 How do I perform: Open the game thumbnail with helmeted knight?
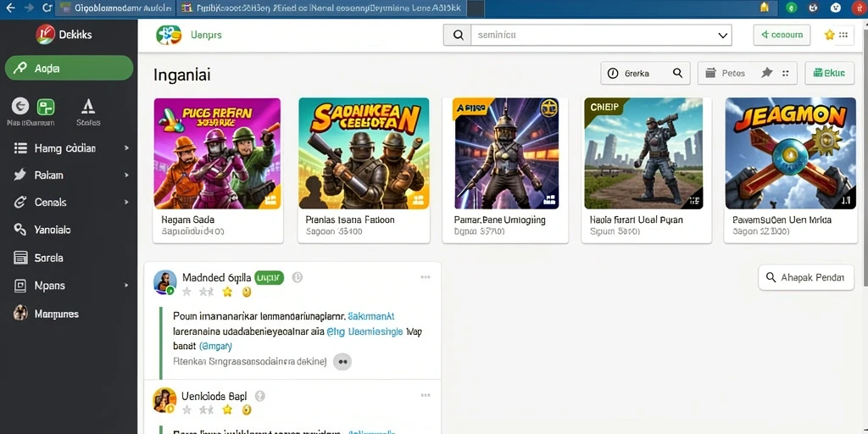click(505, 153)
